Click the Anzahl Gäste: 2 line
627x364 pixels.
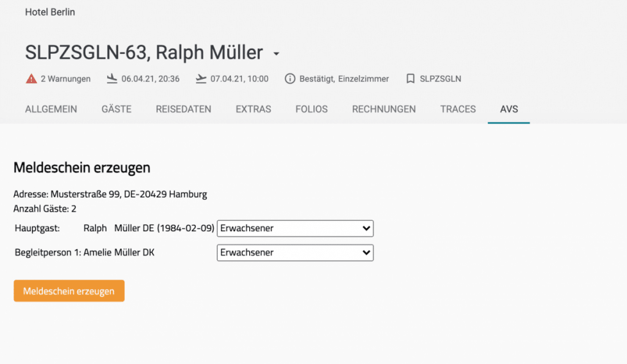coord(45,209)
